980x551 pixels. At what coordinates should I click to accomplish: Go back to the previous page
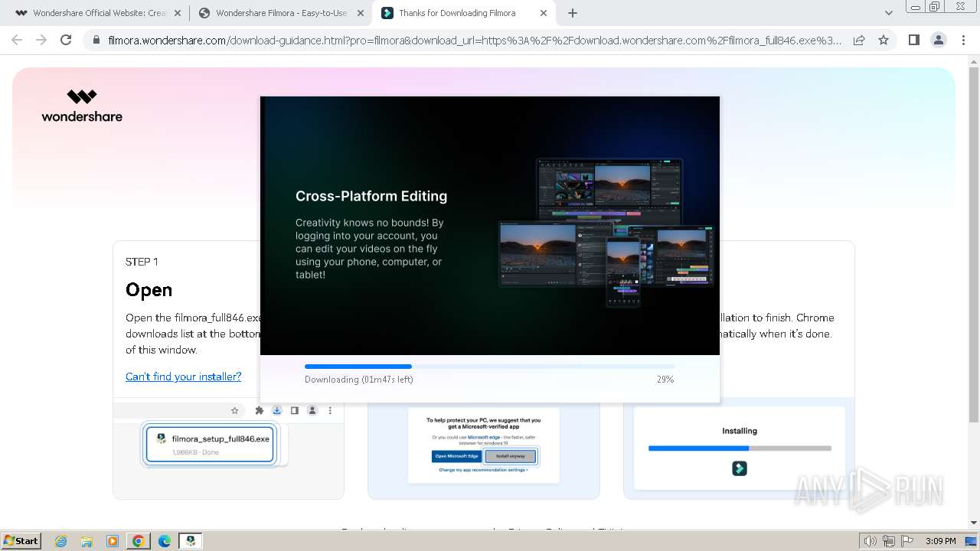[x=17, y=40]
